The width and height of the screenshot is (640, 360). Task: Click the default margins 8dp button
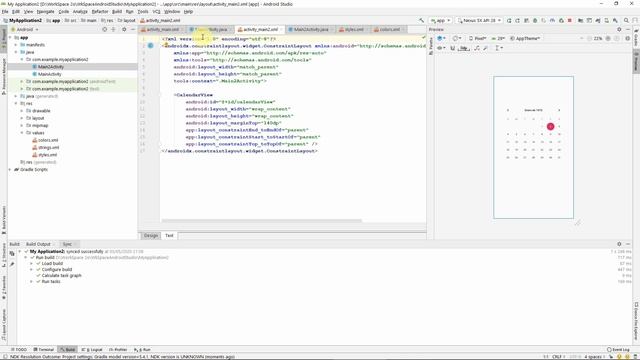(464, 48)
